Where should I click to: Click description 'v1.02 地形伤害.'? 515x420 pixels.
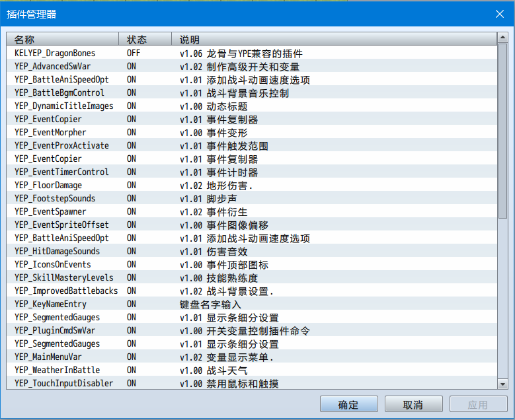216,186
